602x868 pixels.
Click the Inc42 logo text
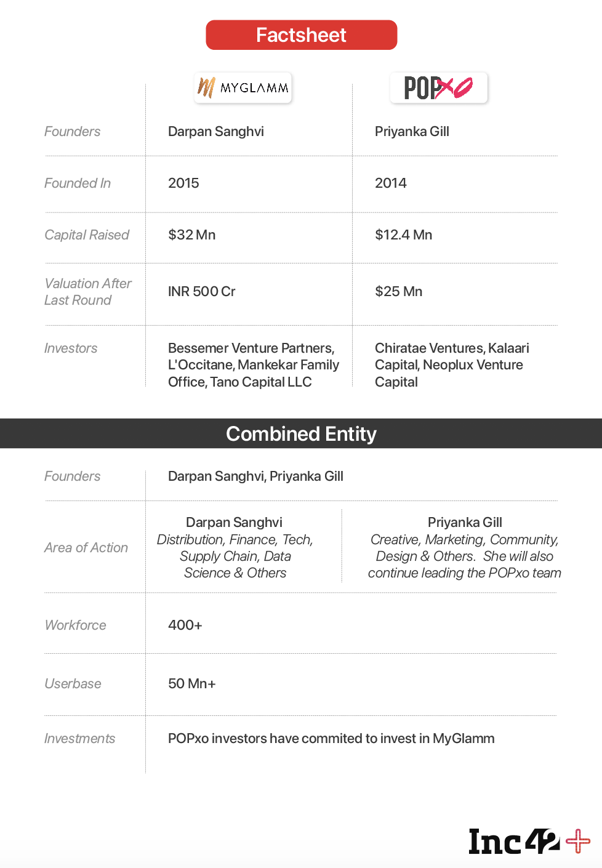pos(514,842)
